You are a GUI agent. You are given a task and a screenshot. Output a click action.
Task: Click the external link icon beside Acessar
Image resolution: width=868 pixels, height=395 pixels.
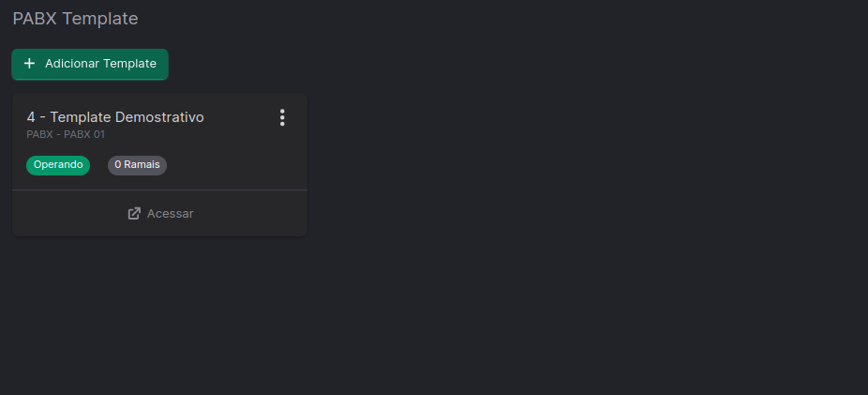tap(134, 214)
